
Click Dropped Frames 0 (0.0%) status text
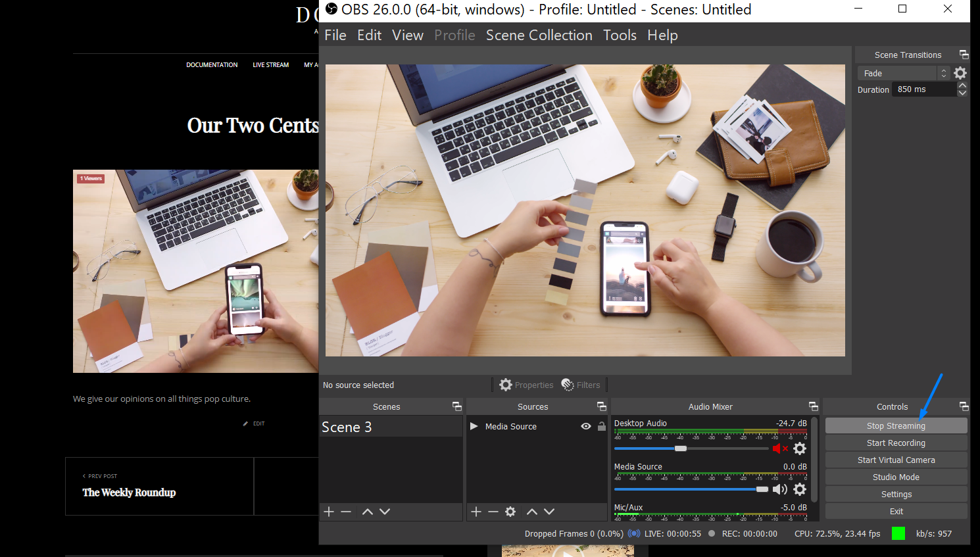(574, 533)
